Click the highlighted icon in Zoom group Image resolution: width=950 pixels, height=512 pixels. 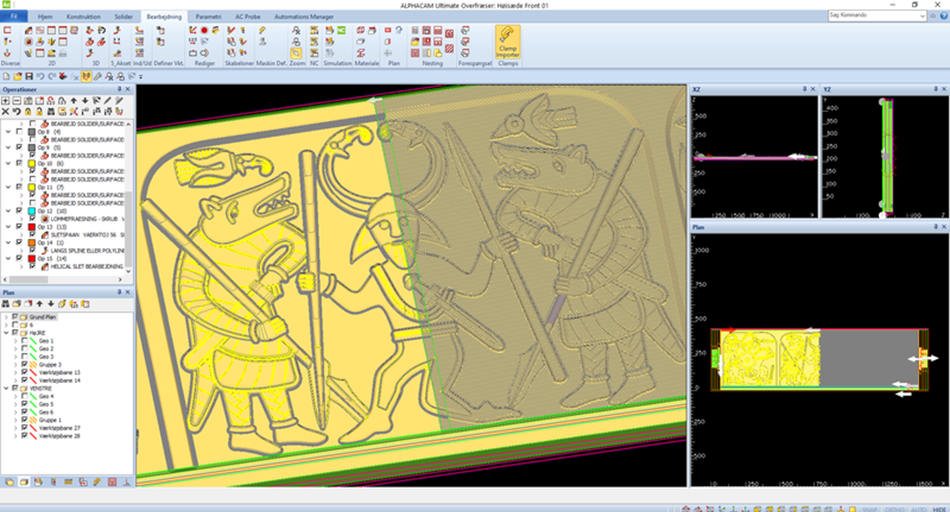coord(296,53)
